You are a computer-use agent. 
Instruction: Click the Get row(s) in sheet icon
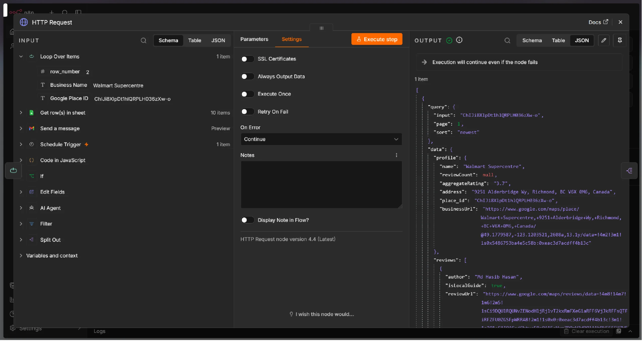pyautogui.click(x=31, y=113)
